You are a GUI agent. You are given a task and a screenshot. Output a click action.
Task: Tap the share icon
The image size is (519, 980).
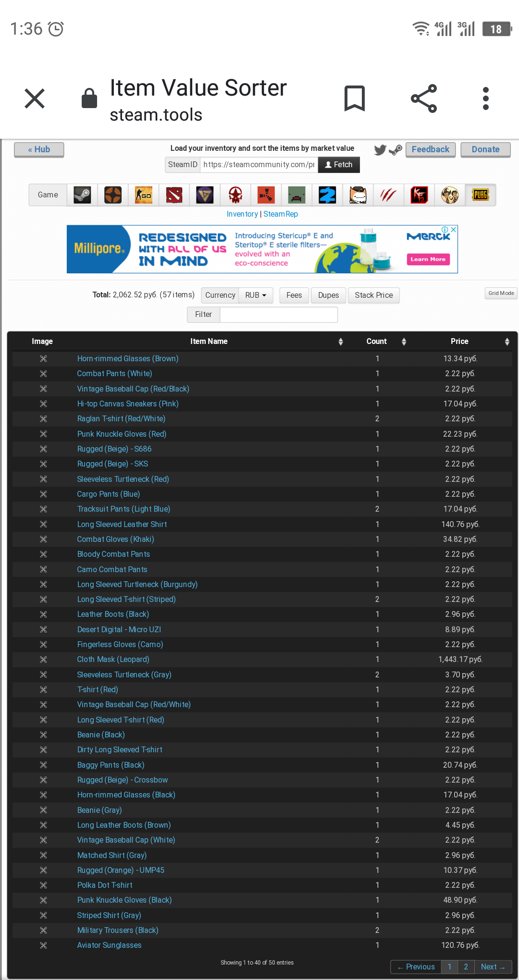point(424,98)
